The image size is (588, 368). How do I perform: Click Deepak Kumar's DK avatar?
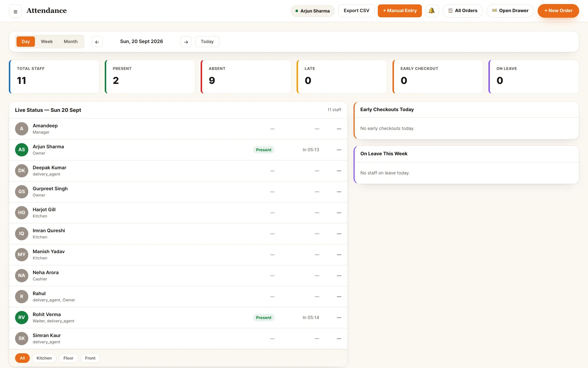pyautogui.click(x=22, y=171)
